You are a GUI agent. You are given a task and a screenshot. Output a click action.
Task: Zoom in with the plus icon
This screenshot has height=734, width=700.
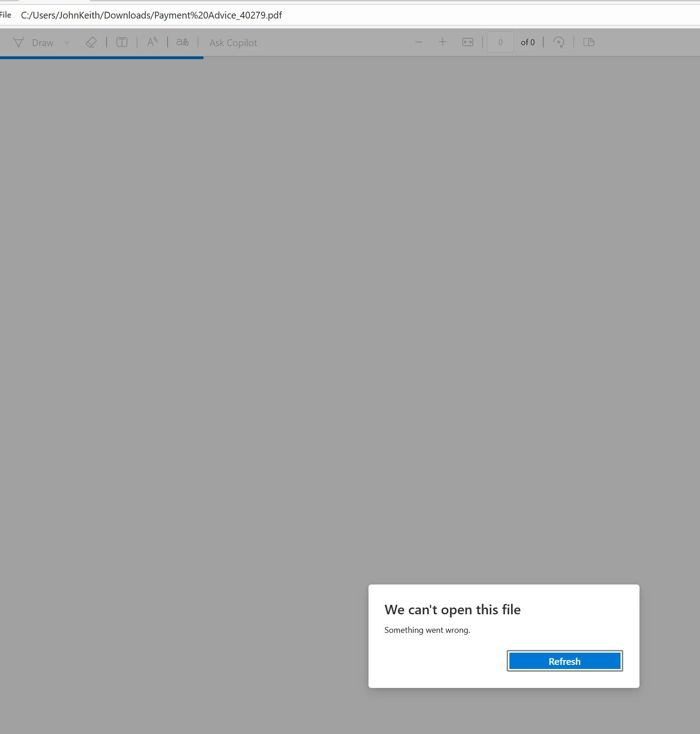point(443,42)
